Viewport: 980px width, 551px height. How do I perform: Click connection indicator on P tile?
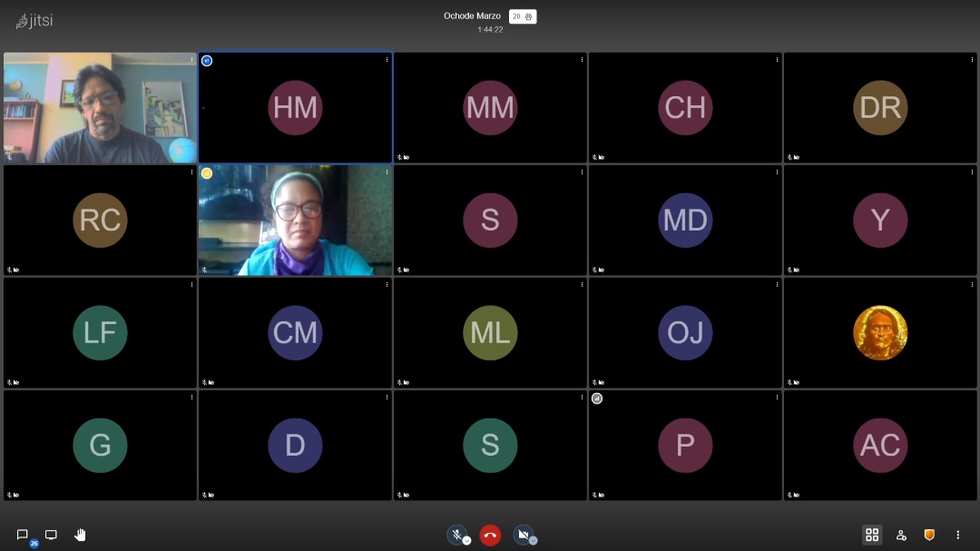[597, 398]
